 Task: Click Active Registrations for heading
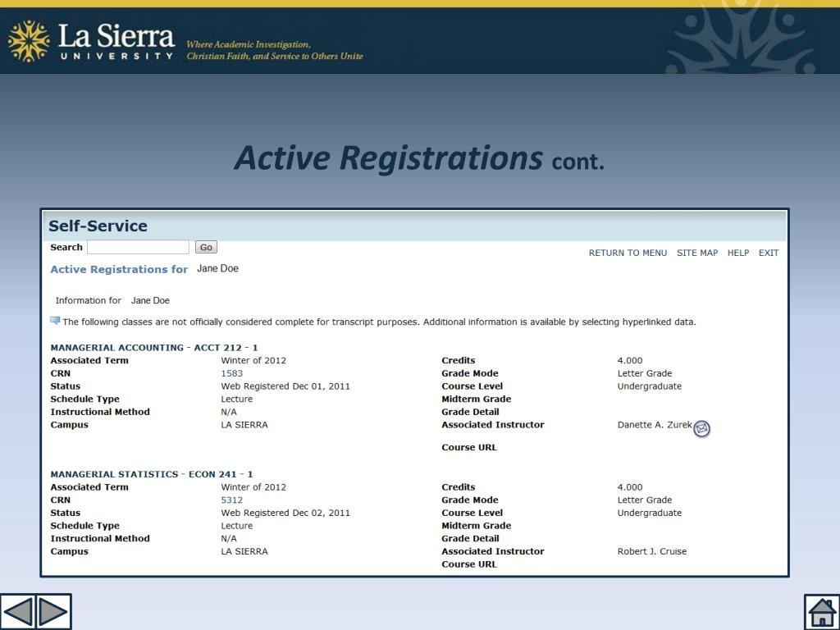tap(119, 269)
